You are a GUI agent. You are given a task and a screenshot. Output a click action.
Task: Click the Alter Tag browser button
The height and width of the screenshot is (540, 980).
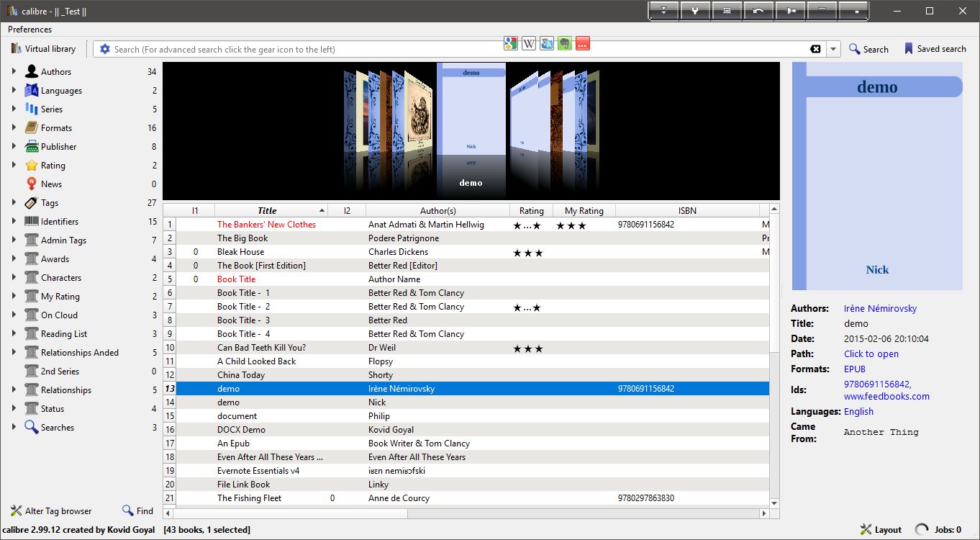[51, 510]
